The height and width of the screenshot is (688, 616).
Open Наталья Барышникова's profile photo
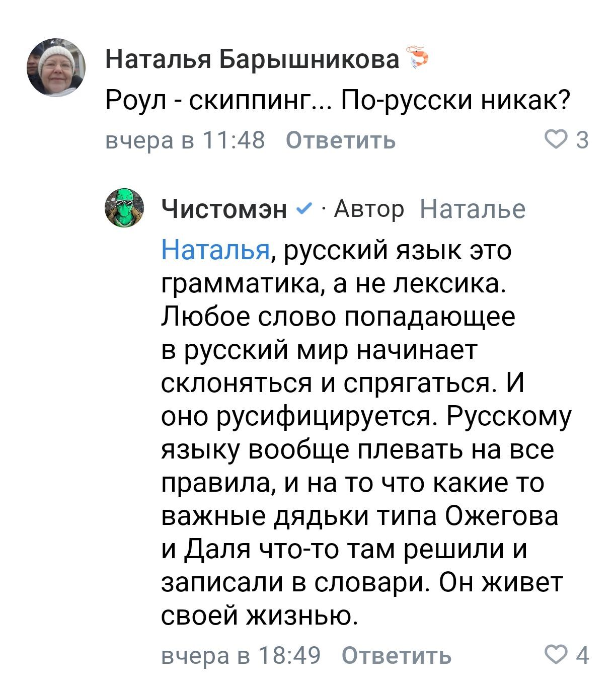point(56,68)
